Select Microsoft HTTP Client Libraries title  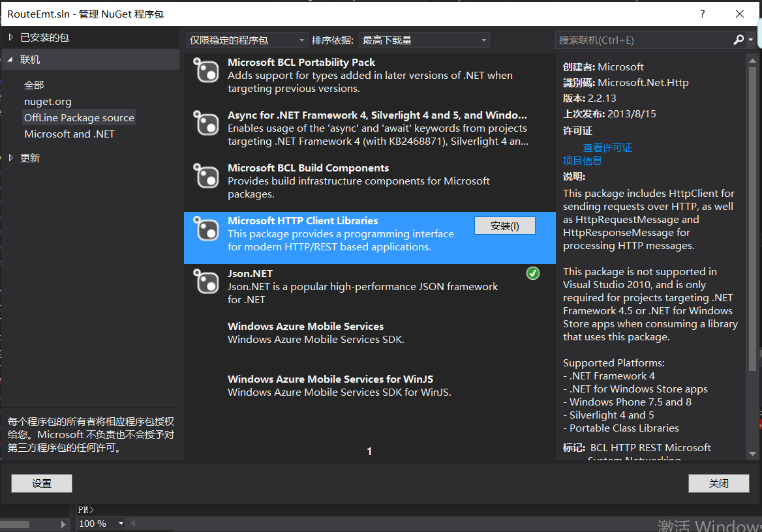click(303, 220)
